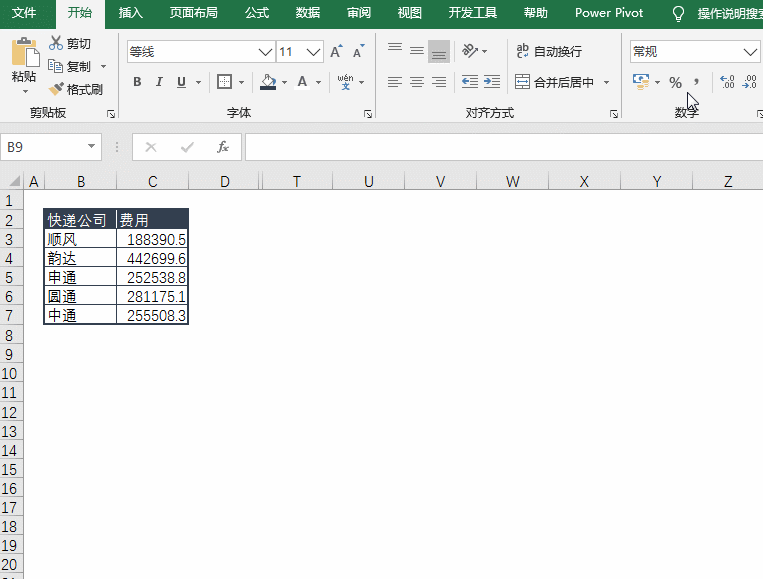Switch to the Insert (插入) tab
763x579 pixels.
(x=130, y=13)
